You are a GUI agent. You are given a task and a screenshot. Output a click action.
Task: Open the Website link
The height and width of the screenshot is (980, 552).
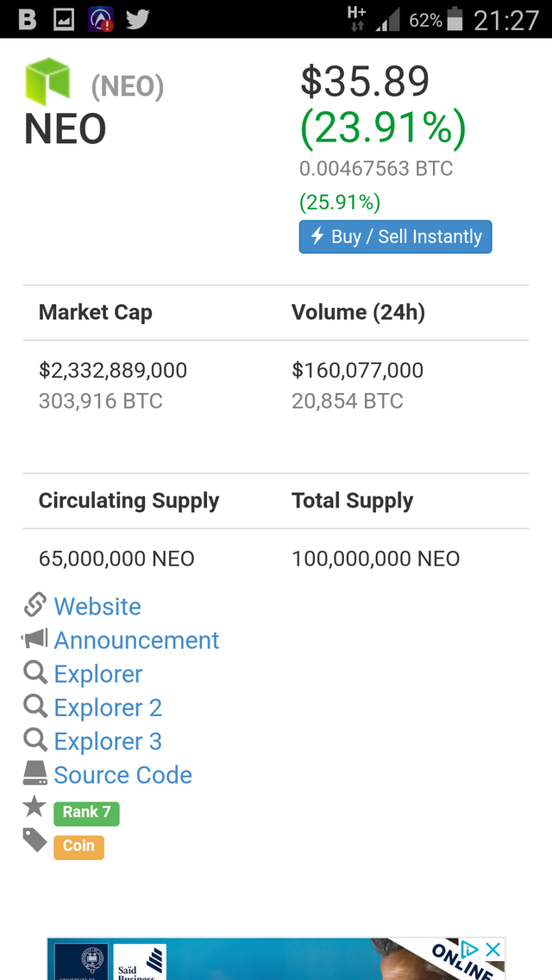(97, 606)
